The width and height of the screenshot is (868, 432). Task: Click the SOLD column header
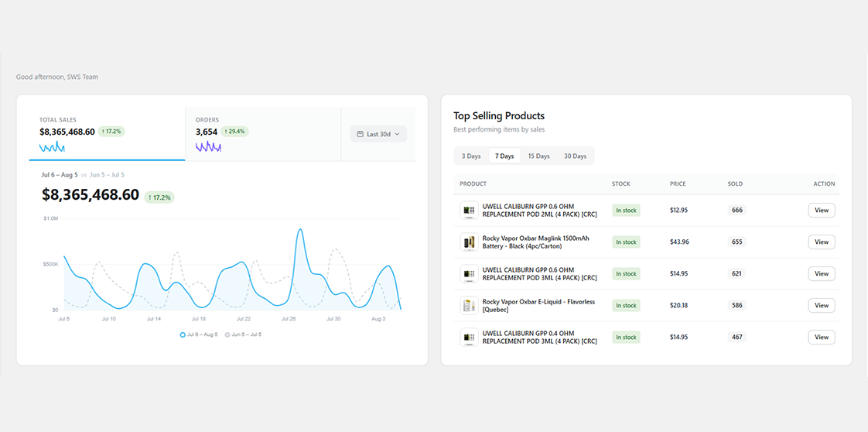[x=735, y=184]
